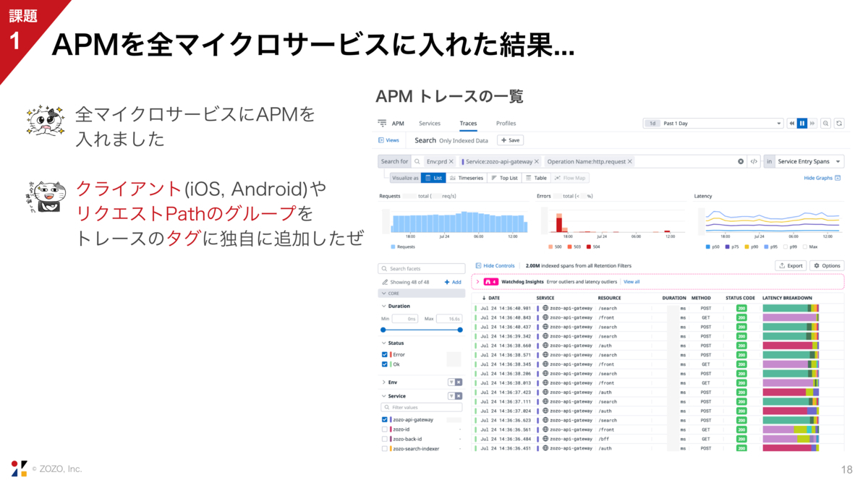Uncheck the Ok status checkbox
Viewport: 868px width, 488px height.
pos(385,364)
